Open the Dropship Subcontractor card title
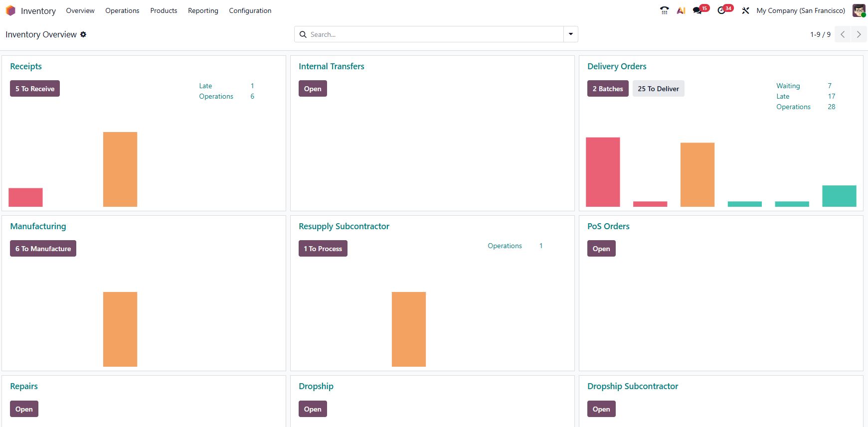Screen dimensions: 868x427 (x=633, y=386)
